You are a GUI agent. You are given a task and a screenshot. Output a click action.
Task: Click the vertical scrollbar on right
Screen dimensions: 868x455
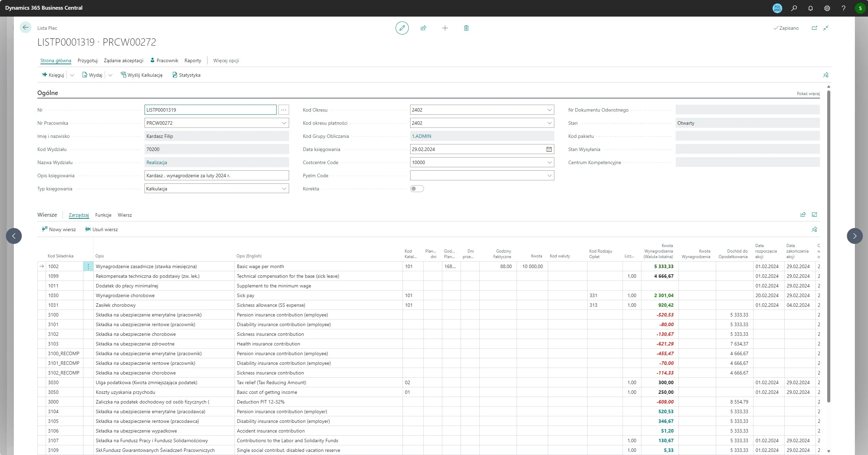[x=829, y=242]
